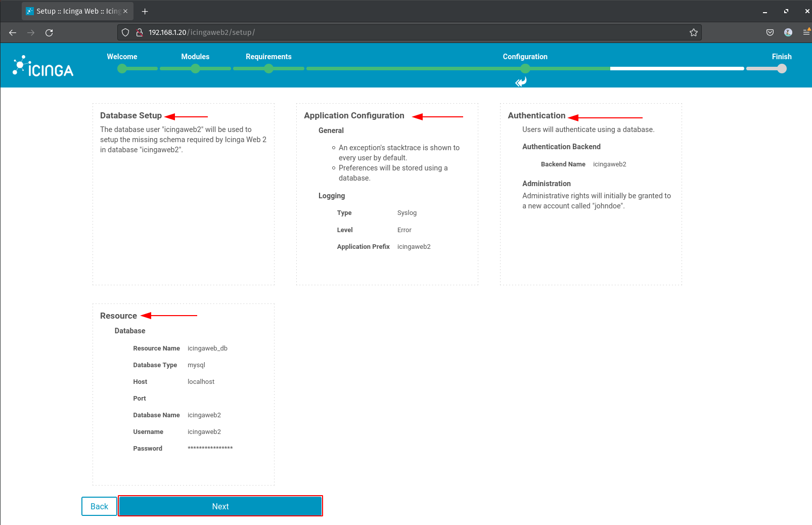The height and width of the screenshot is (525, 812).
Task: Open a new tab with plus icon
Action: tap(145, 11)
